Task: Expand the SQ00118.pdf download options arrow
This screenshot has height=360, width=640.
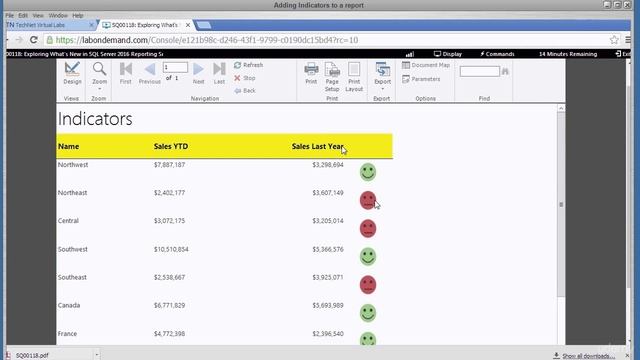Action: pos(97,355)
